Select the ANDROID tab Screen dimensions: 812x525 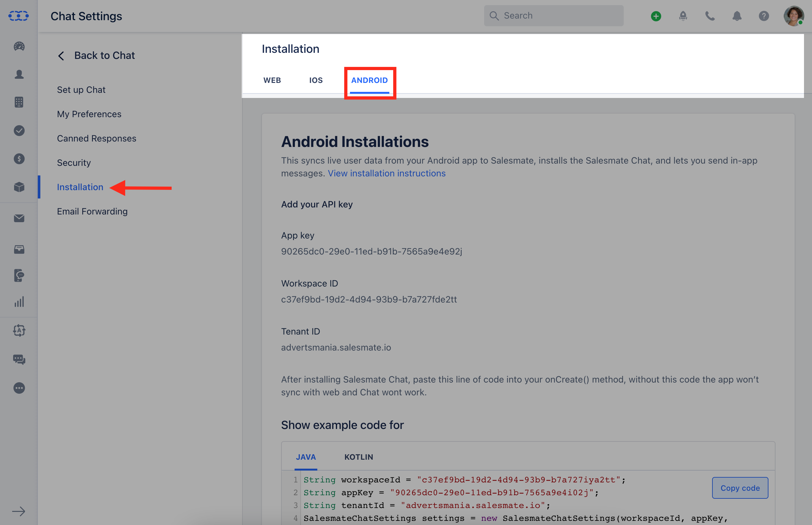click(369, 80)
